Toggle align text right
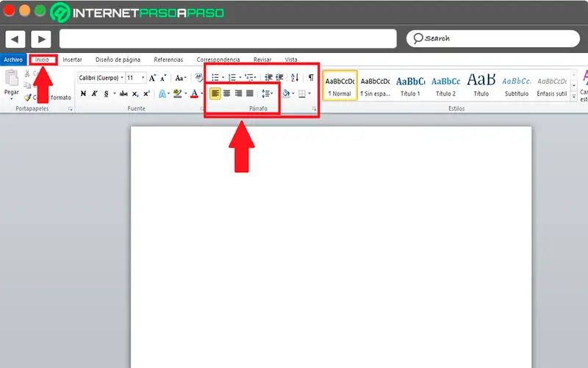 [x=238, y=93]
